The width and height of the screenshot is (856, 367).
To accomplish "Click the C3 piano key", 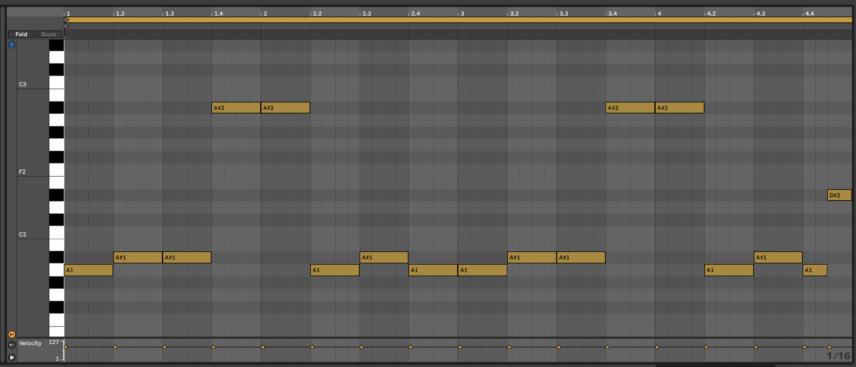I will (56, 82).
